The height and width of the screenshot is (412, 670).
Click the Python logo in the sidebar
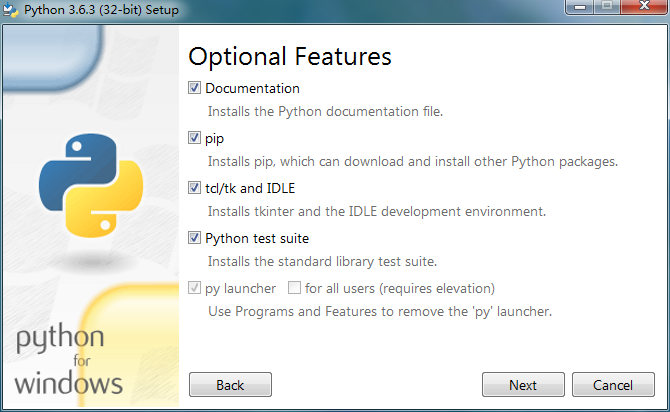point(91,185)
